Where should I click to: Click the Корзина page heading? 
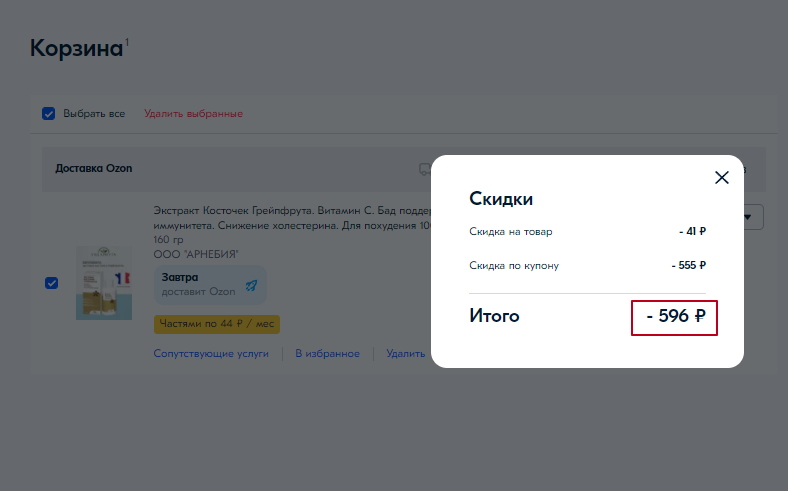76,48
